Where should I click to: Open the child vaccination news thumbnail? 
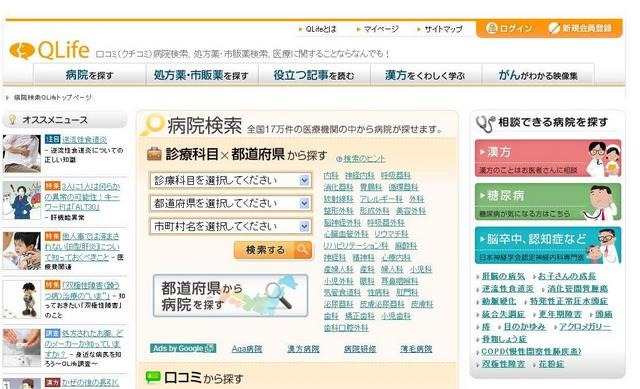22,251
